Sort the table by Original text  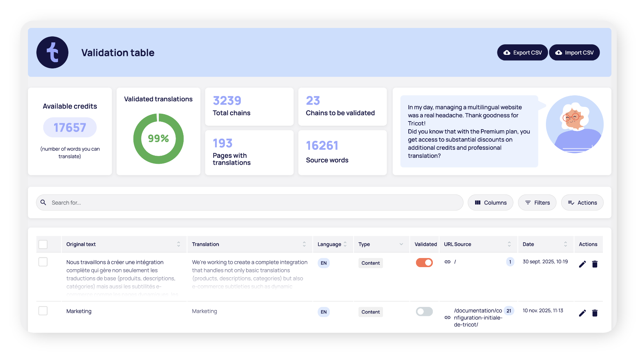(x=178, y=244)
